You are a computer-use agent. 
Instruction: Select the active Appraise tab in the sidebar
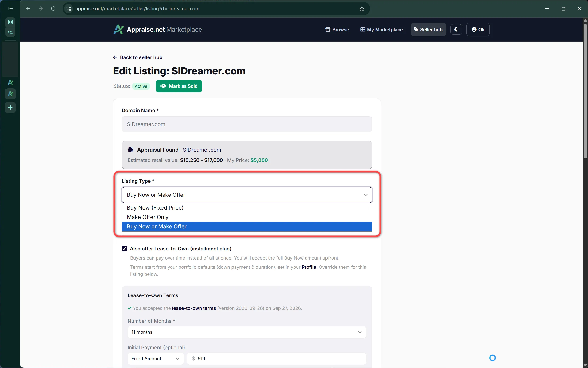[10, 94]
